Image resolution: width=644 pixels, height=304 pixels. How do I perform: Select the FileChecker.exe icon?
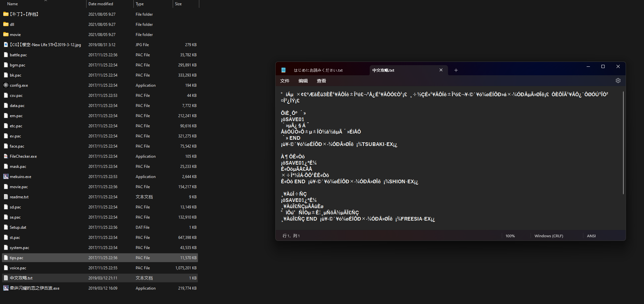tap(6, 156)
